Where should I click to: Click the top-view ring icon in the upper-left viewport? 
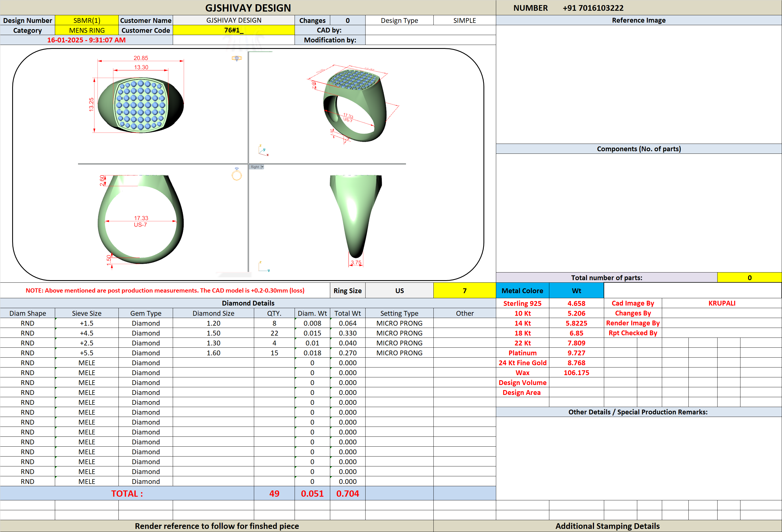point(237,58)
